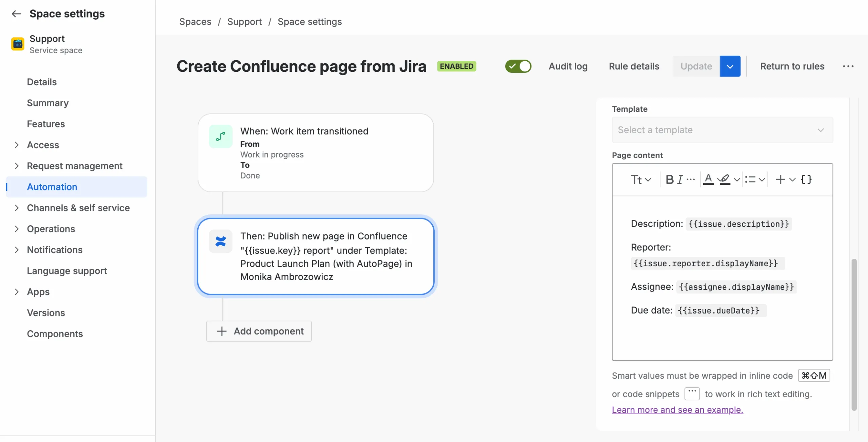Expand the Request management section

[x=17, y=166]
